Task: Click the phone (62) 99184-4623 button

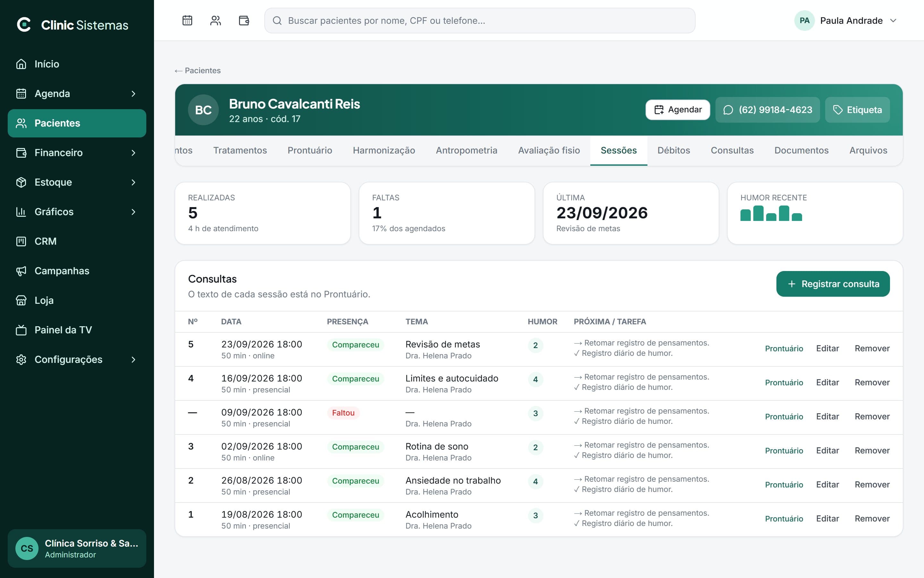Action: 767,110
